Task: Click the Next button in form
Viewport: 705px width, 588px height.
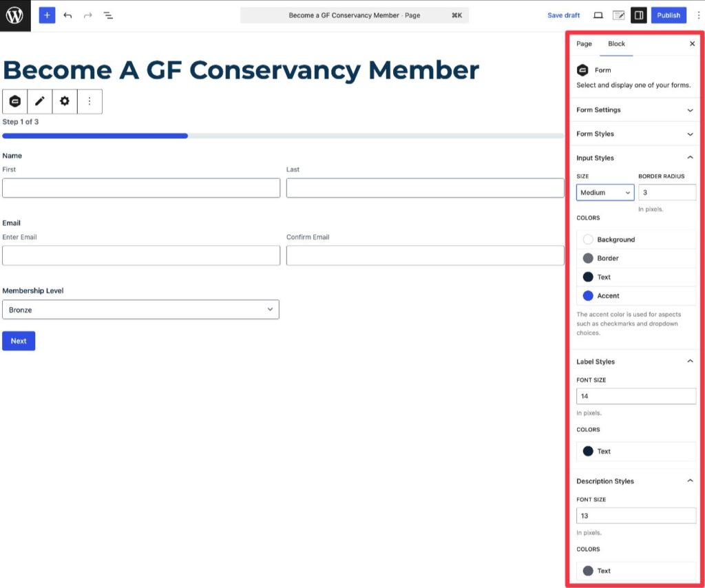Action: [x=19, y=341]
